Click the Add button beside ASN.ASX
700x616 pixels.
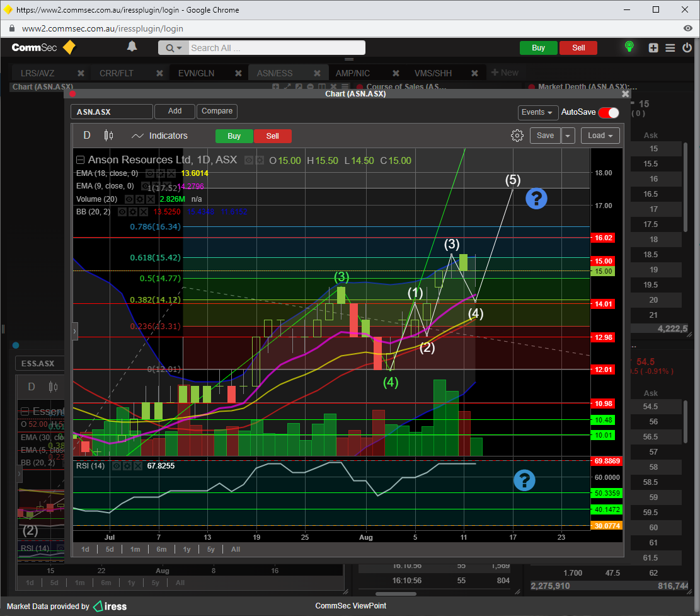(175, 111)
